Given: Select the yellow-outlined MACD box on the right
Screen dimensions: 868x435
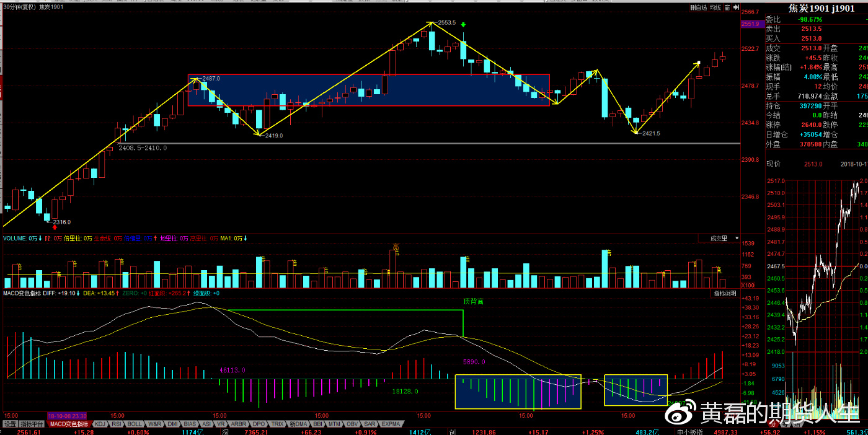Looking at the screenshot, I should pyautogui.click(x=635, y=390).
